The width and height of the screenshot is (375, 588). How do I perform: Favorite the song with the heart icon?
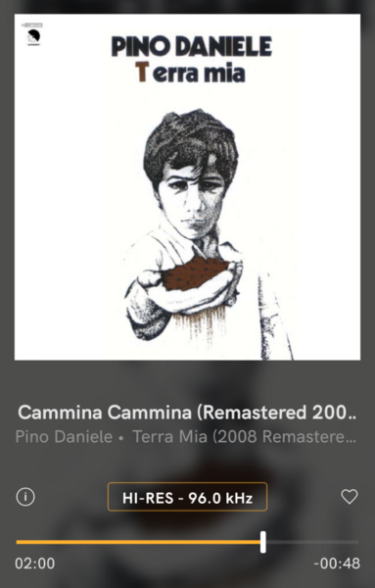coord(350,497)
